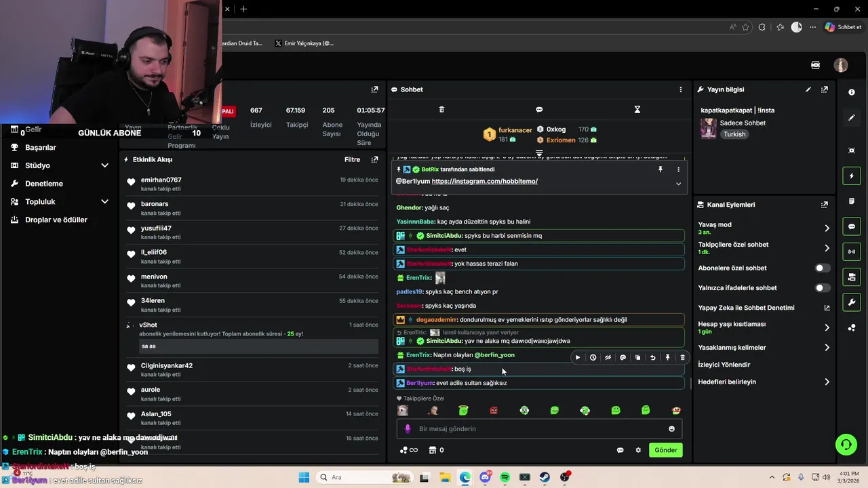868x488 pixels.
Task: Expand the pinned message with chevron
Action: pos(678,183)
